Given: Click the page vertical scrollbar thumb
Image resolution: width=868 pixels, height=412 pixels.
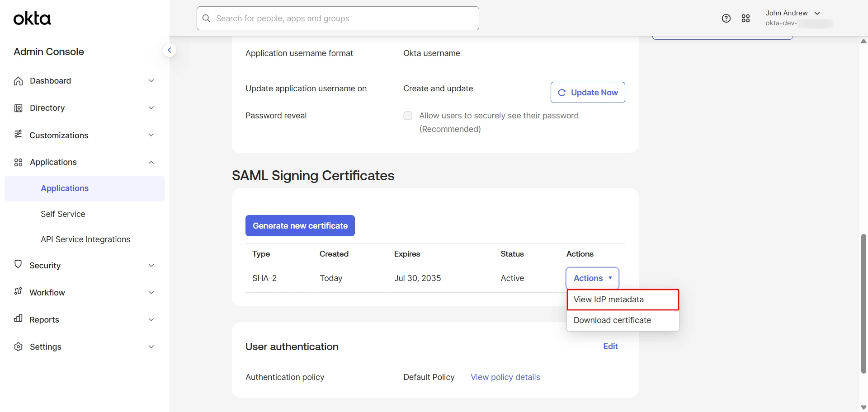Looking at the screenshot, I should (x=863, y=304).
